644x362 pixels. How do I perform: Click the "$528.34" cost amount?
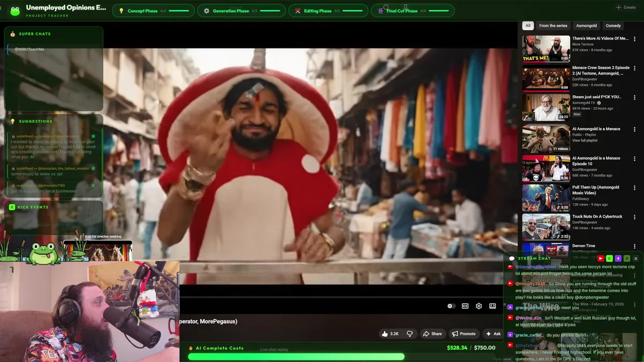click(457, 348)
